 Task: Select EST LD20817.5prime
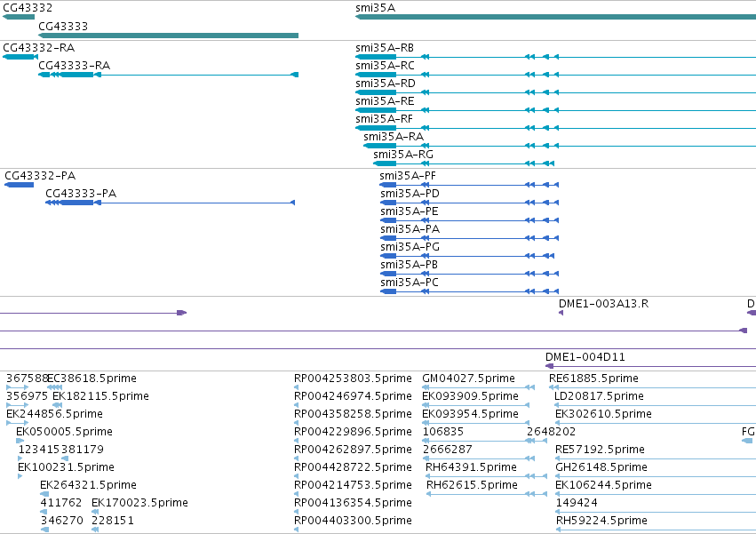click(x=600, y=396)
